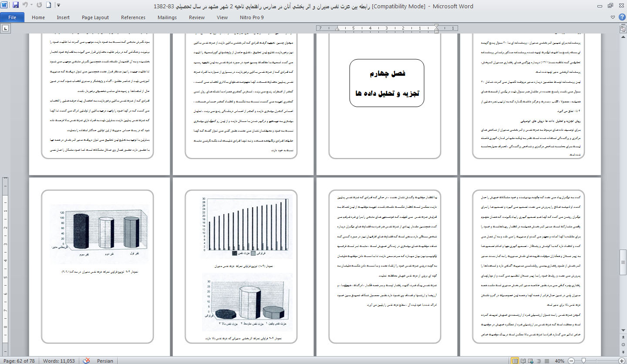Click the Words: 11,053 word count
Image resolution: width=627 pixels, height=364 pixels.
[59, 361]
